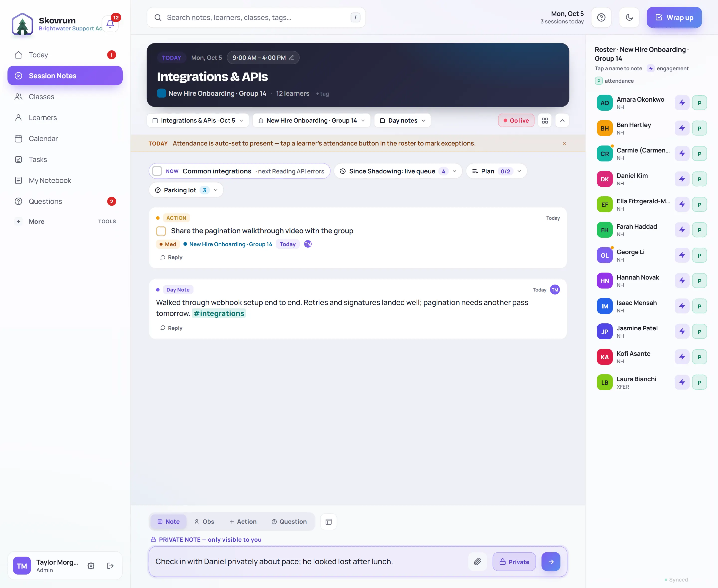Check off the pagination walkthrough action
Screen dimensions: 718x588
(161, 231)
